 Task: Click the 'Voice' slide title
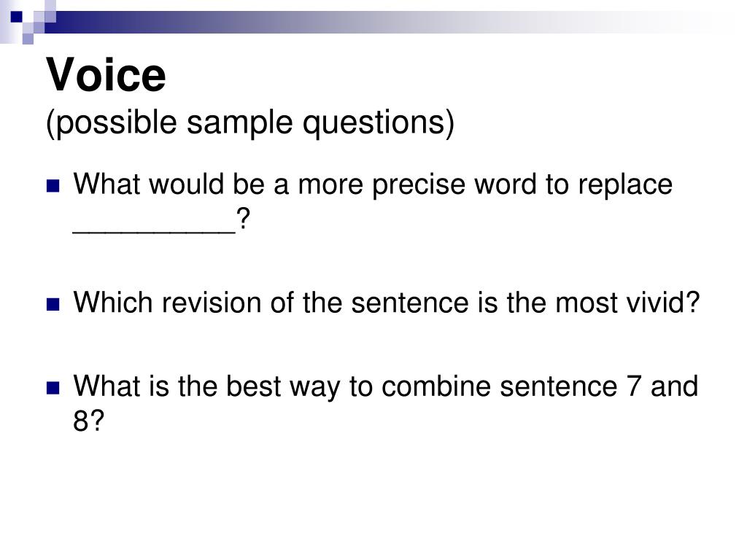point(106,75)
